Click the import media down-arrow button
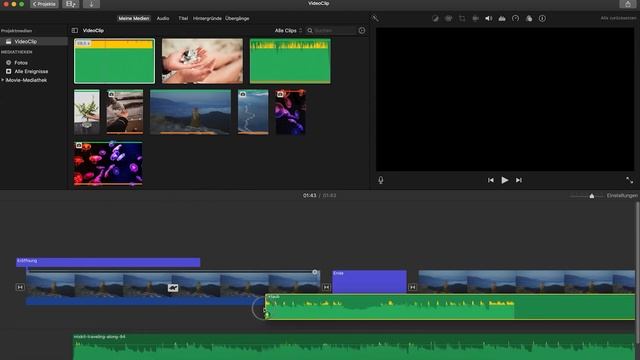 pos(91,4)
